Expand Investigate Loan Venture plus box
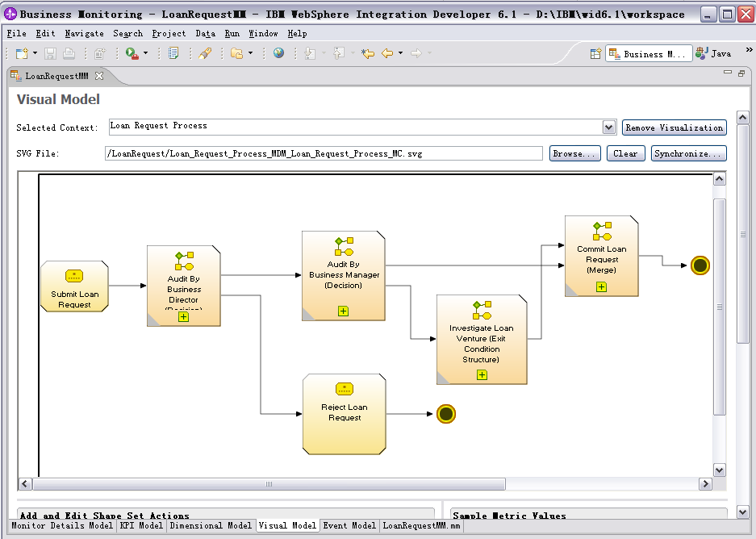The width and height of the screenshot is (756, 539). click(x=482, y=374)
